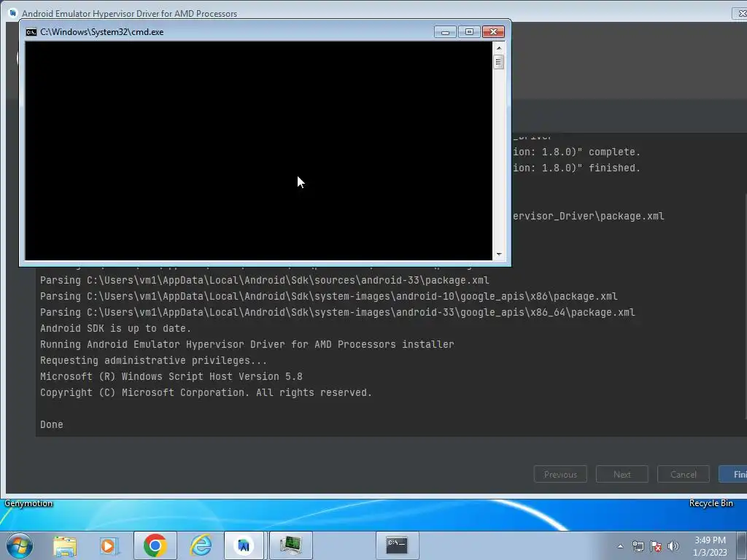747x560 pixels.
Task: Click the Previous button in installer wizard
Action: [560, 474]
